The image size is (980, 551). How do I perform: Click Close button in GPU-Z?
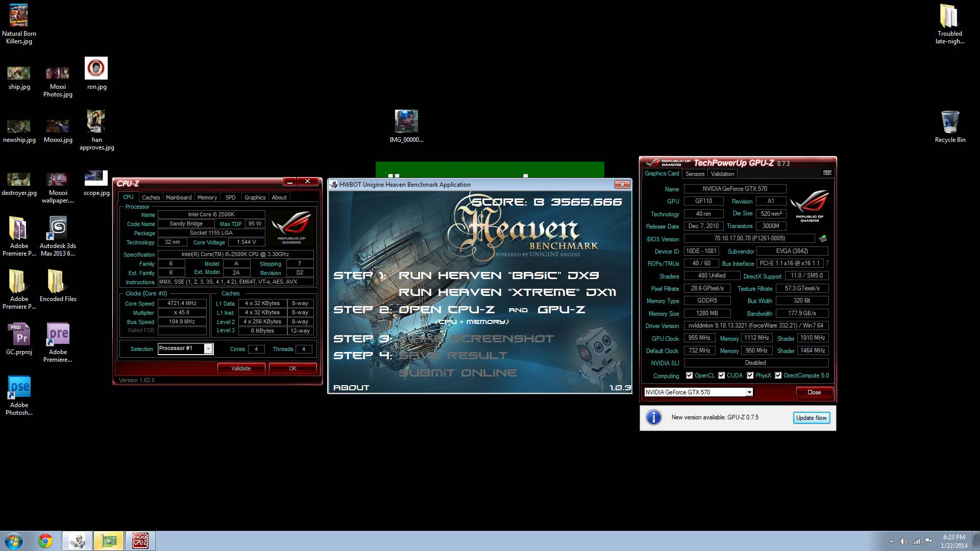(814, 392)
